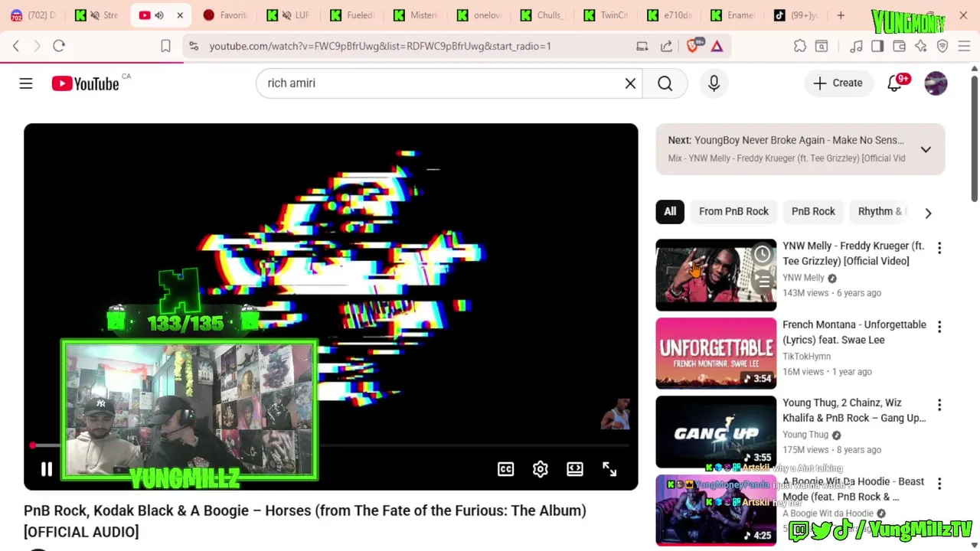Start voice search with the microphone
Screen dimensions: 980x551
pos(714,83)
